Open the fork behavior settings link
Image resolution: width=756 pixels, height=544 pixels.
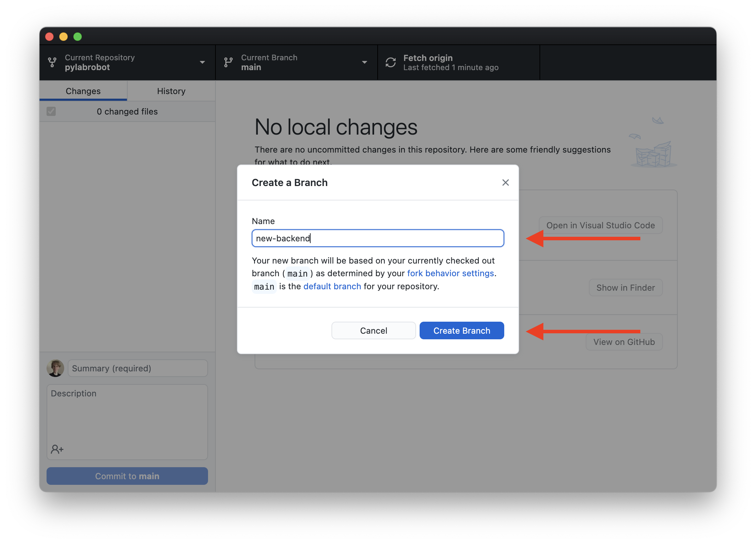coord(450,273)
